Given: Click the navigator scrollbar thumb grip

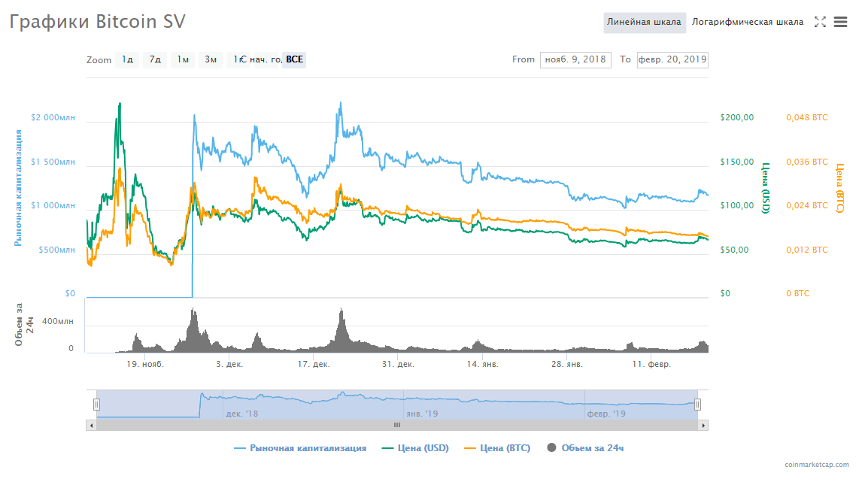Looking at the screenshot, I should click(x=397, y=426).
